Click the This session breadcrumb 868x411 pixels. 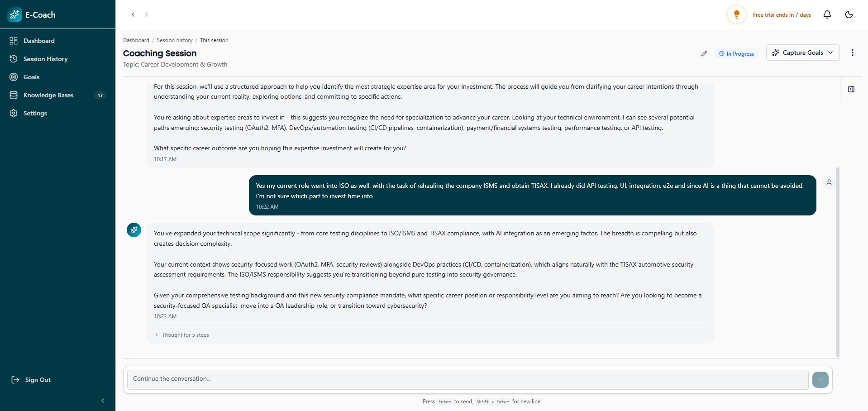point(214,40)
